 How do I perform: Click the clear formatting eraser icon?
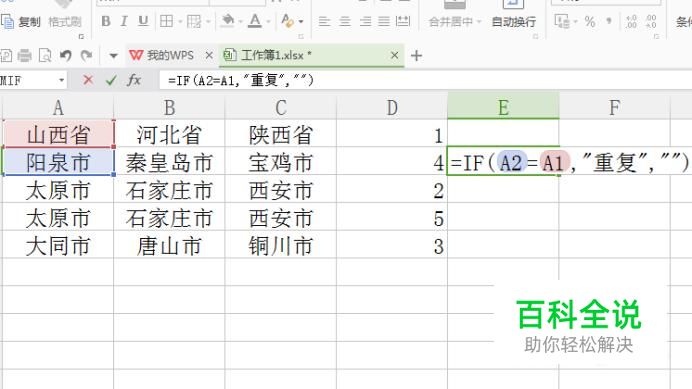point(287,21)
